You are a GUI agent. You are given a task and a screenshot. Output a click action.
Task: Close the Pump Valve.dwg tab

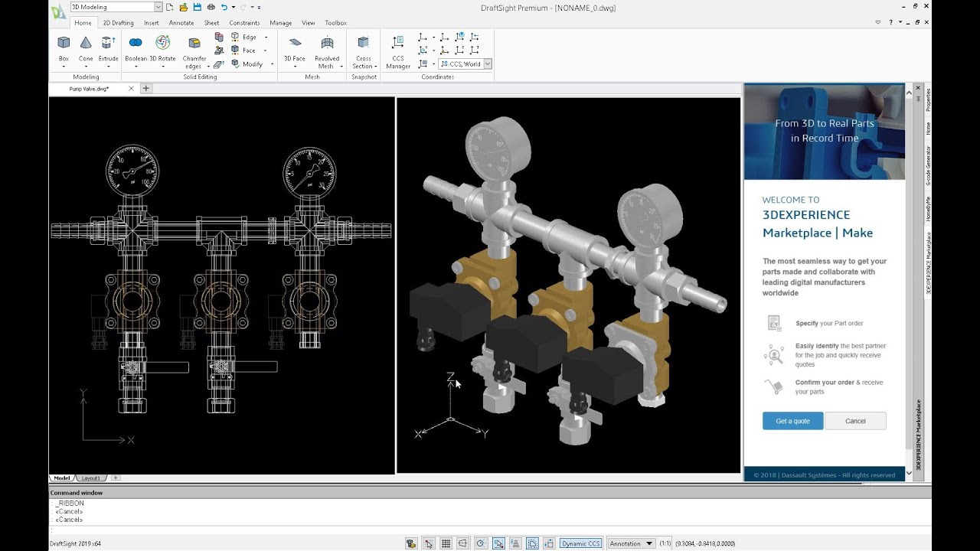131,89
